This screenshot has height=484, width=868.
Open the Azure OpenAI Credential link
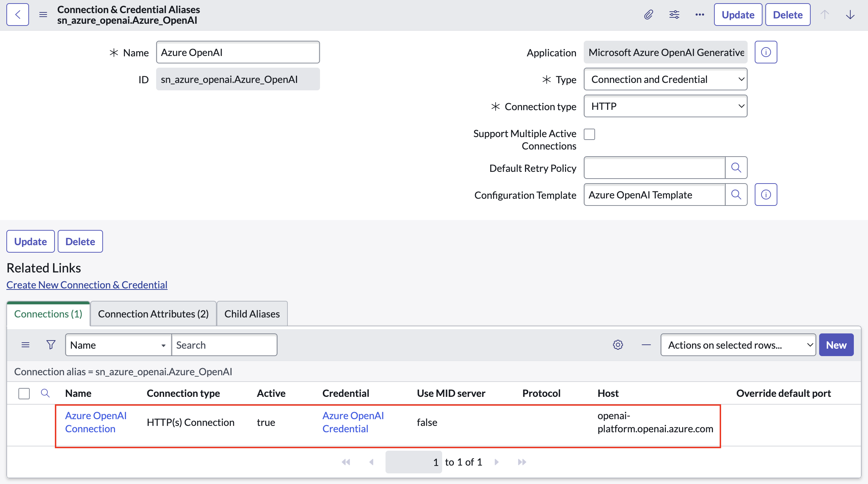point(353,422)
